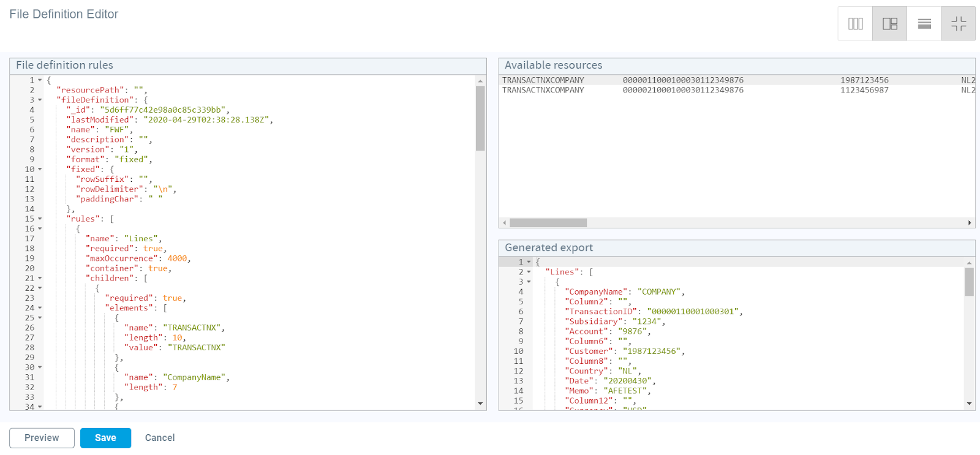Click the "format": "fixed" line
Viewport: 980px width, 455px height.
pyautogui.click(x=109, y=159)
